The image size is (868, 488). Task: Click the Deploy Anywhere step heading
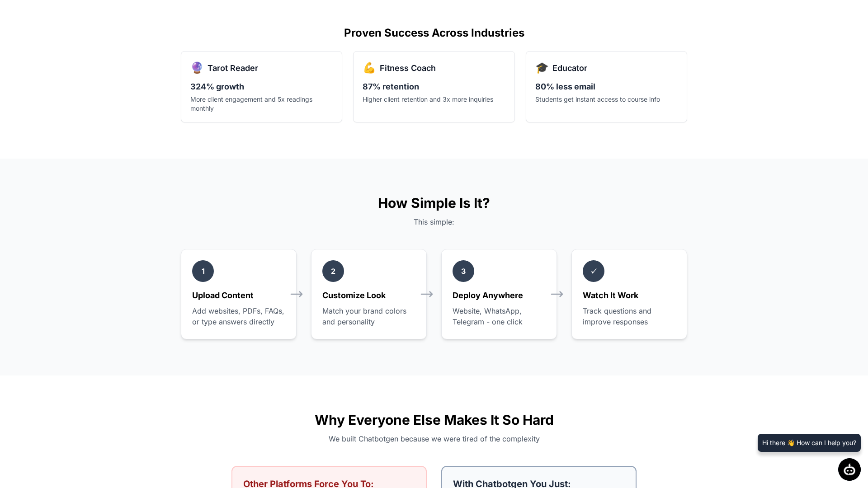coord(487,296)
